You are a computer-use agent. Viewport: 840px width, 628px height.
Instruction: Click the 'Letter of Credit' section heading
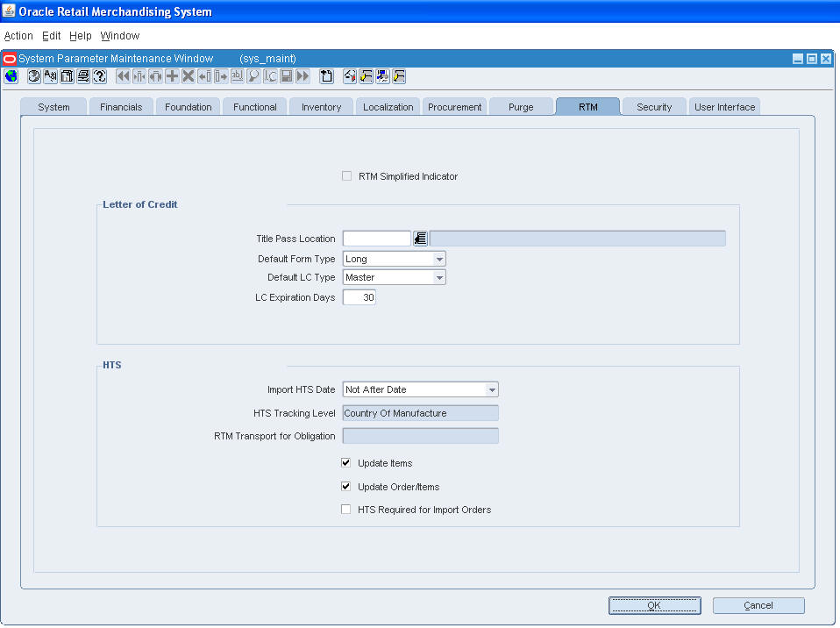click(x=139, y=204)
